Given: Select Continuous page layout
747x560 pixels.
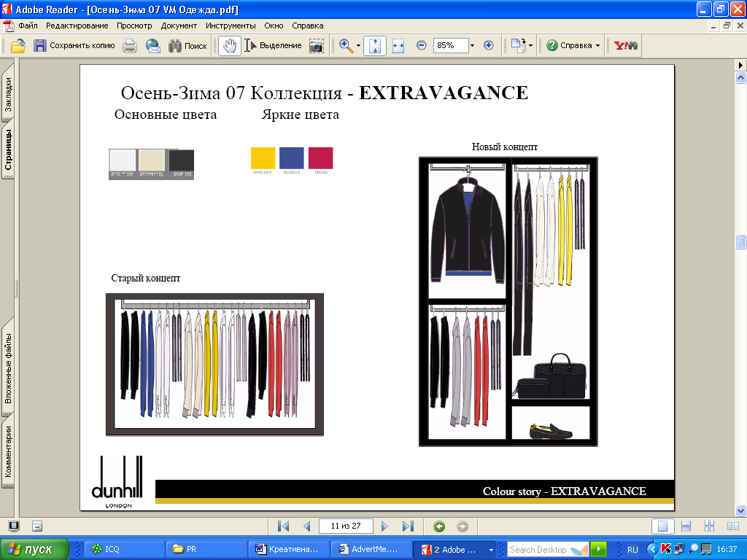Looking at the screenshot, I should [686, 526].
